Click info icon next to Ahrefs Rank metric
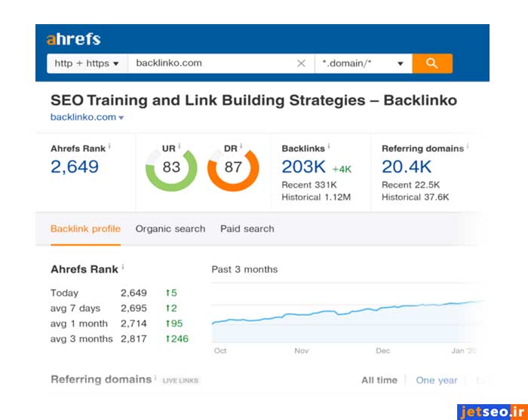Image resolution: width=528 pixels, height=420 pixels. point(109,147)
